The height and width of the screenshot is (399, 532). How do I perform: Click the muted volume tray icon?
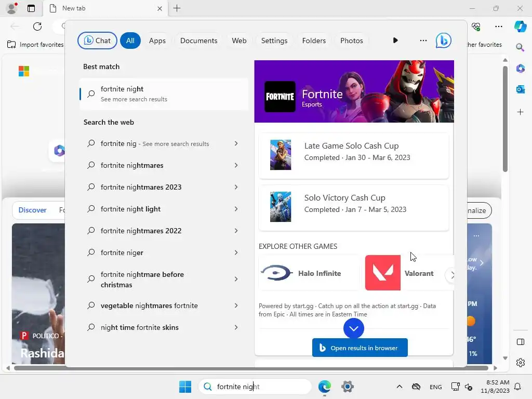click(x=469, y=387)
